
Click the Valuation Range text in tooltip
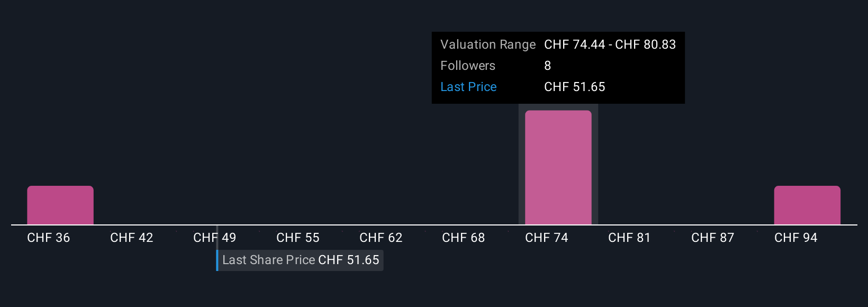pyautogui.click(x=488, y=44)
